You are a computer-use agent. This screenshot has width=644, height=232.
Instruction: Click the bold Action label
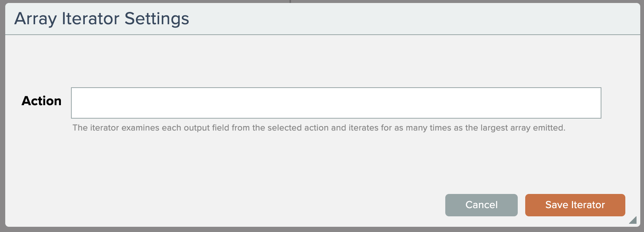[x=41, y=101]
